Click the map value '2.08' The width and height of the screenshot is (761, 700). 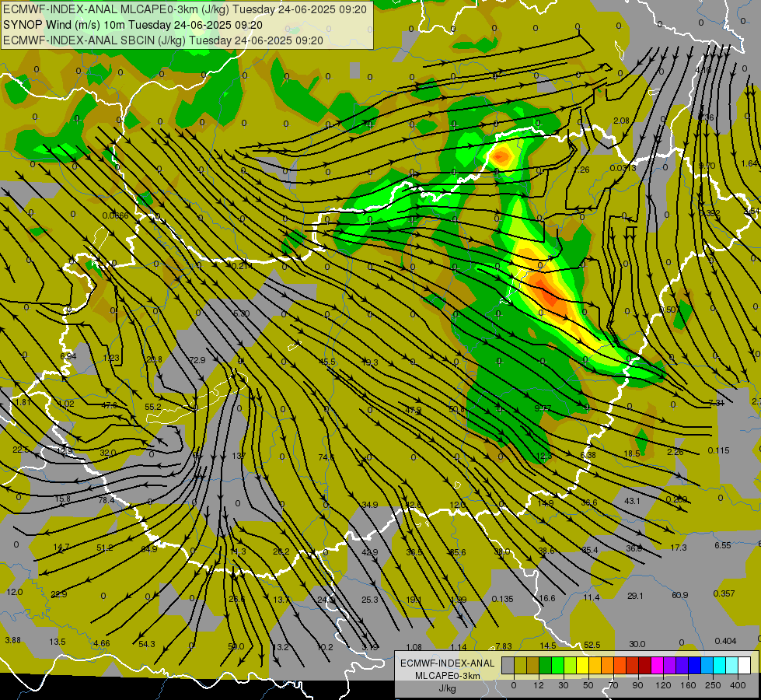click(621, 121)
